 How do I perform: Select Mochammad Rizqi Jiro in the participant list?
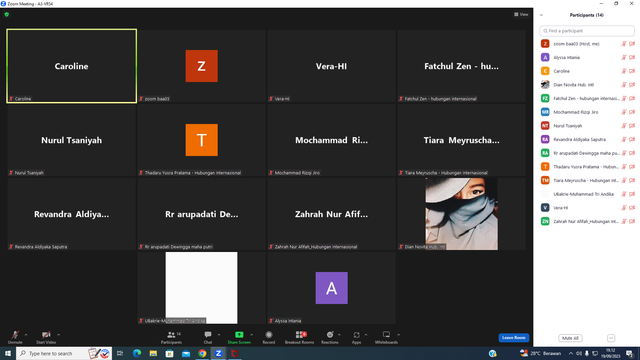coord(587,112)
